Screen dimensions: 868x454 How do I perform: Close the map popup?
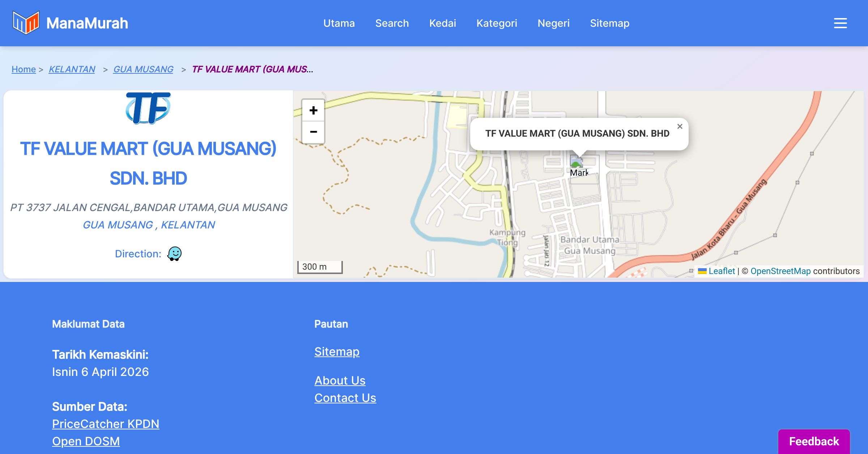coord(680,127)
